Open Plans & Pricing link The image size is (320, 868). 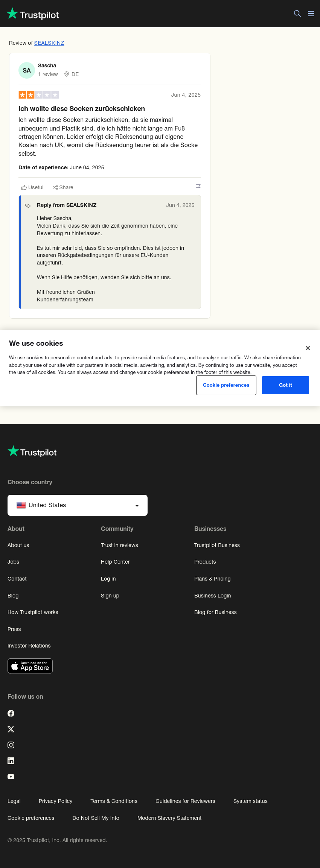click(x=212, y=579)
